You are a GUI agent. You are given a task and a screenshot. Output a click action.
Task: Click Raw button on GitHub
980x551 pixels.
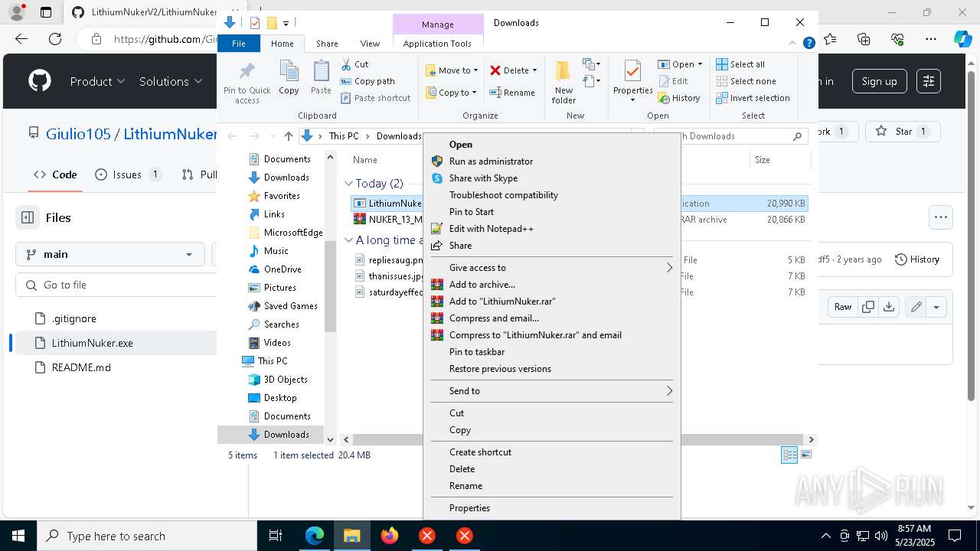click(x=843, y=307)
